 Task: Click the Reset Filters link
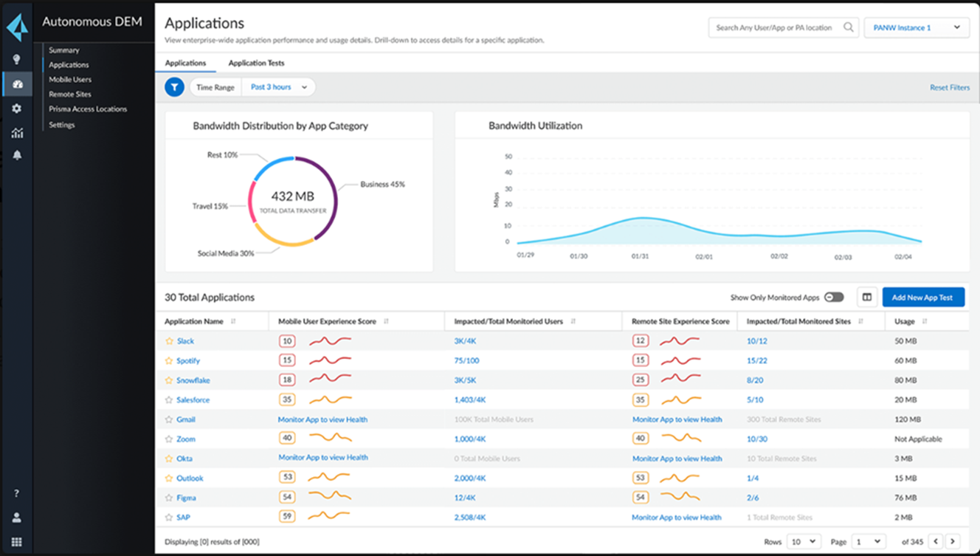949,87
